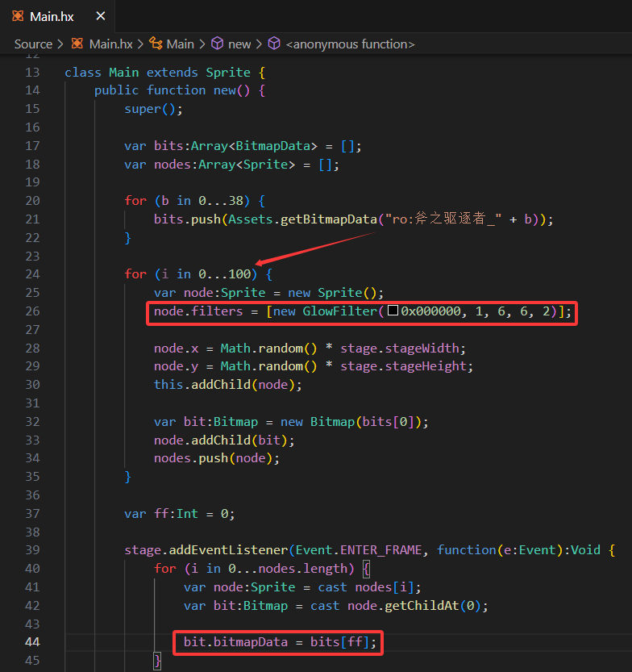Open the Main.hx breadcrumb item
Screen dimensions: 632x672
[x=111, y=44]
